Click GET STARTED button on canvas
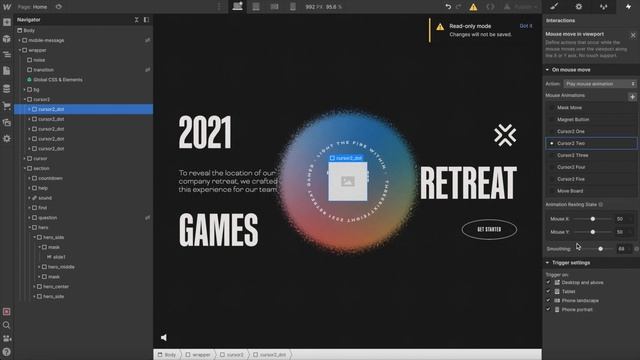640x360 pixels. tap(489, 229)
